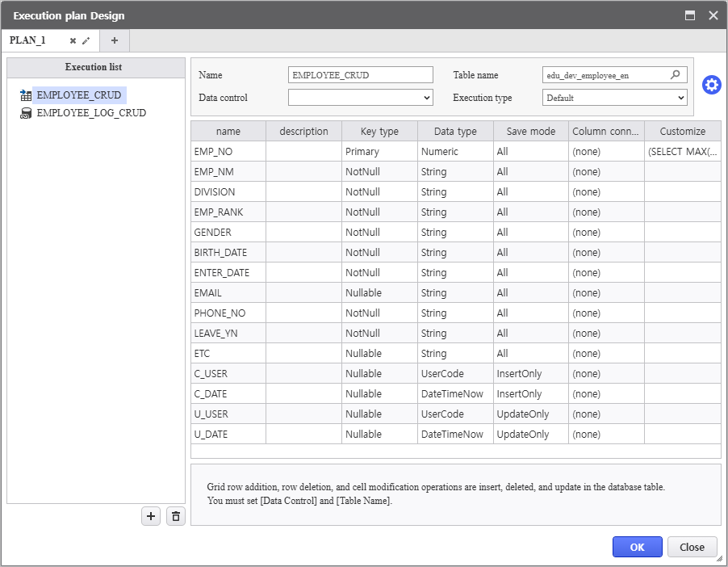
Task: Click the pencil rename icon on PLAN_1 tab
Action: click(x=86, y=40)
